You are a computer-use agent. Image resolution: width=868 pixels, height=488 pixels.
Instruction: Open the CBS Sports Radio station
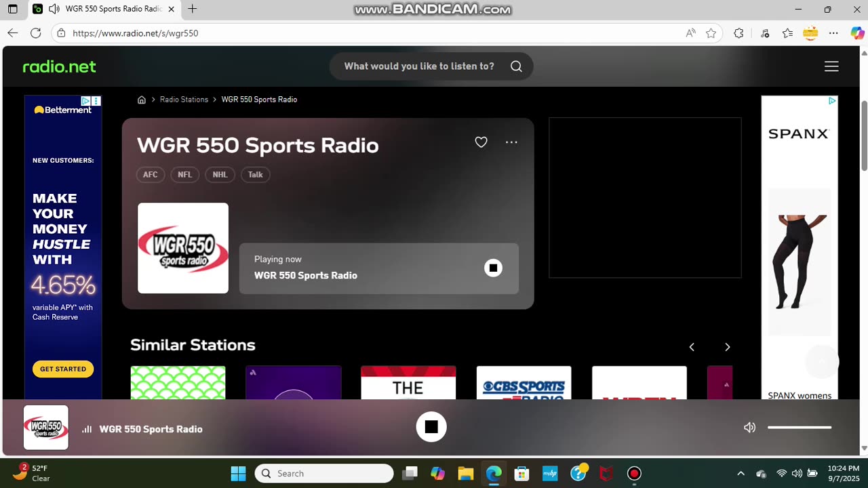click(524, 383)
